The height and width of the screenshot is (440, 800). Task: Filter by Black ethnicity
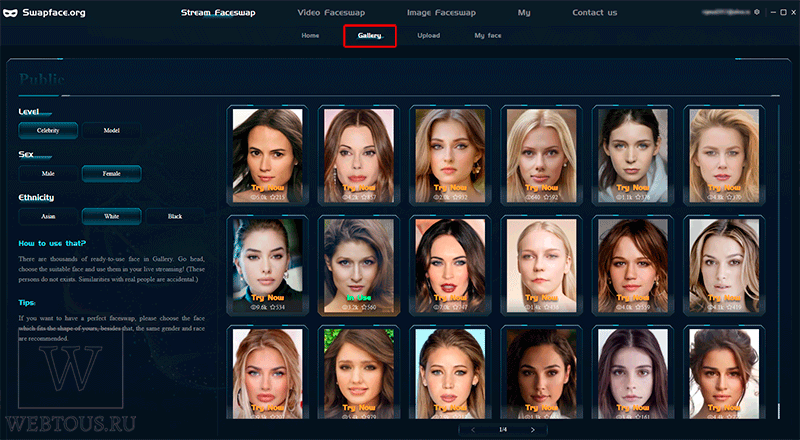174,216
